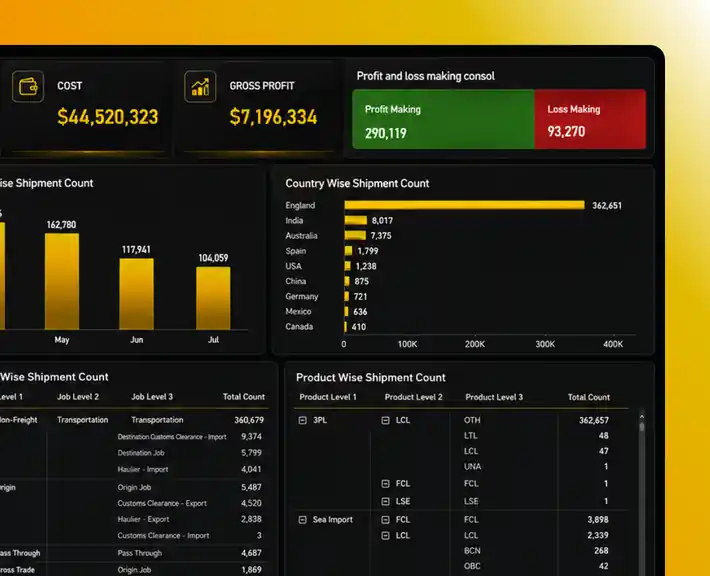710x576 pixels.
Task: Sort by Job Level 3 column header
Action: tap(152, 397)
